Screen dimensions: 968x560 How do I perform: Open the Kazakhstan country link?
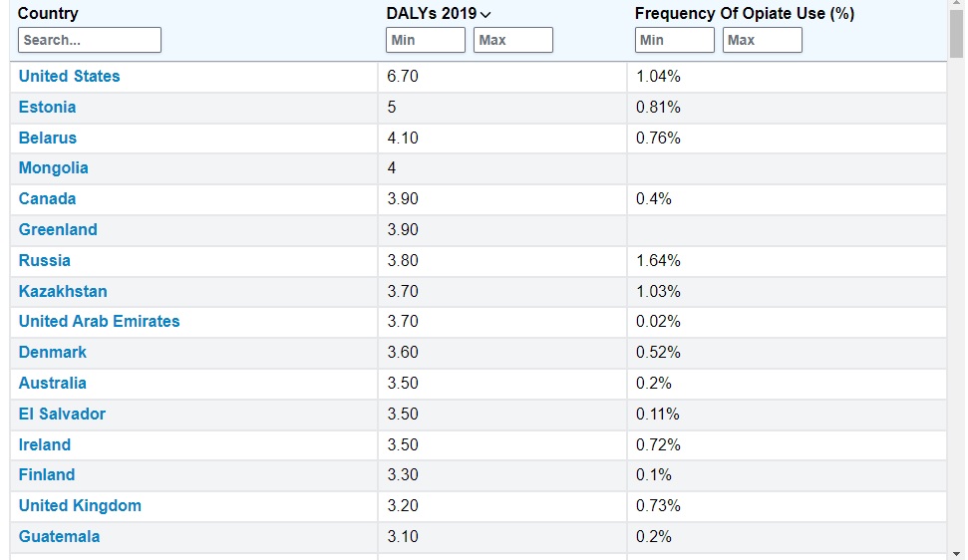pyautogui.click(x=63, y=292)
